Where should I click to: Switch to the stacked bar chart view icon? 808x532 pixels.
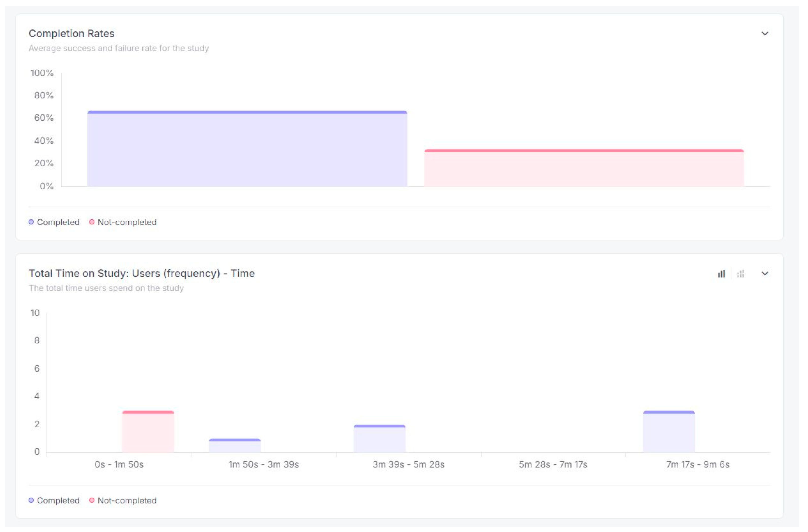(x=740, y=274)
